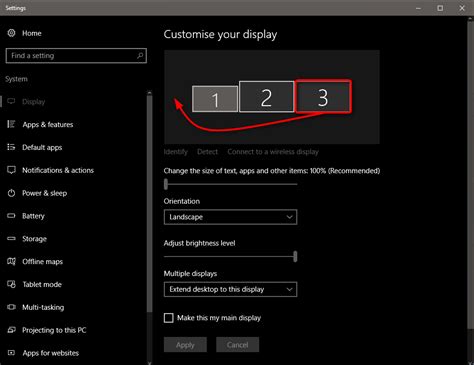Open the Orientation Landscape dropdown
Screen dimensions: 474x365
(230, 217)
